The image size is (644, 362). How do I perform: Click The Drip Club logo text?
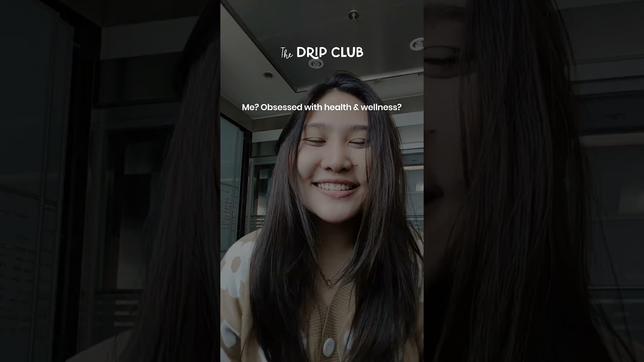pos(322,52)
